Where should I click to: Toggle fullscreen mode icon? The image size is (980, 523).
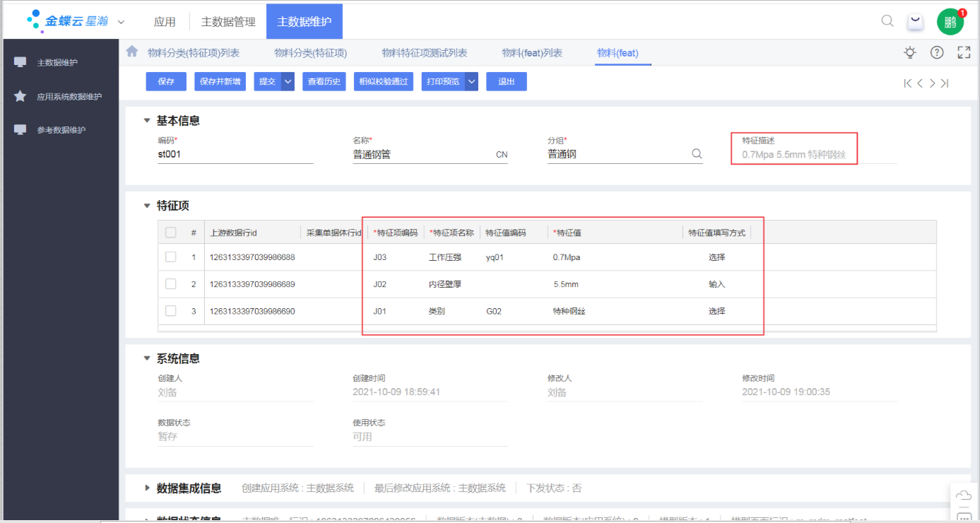click(x=964, y=52)
